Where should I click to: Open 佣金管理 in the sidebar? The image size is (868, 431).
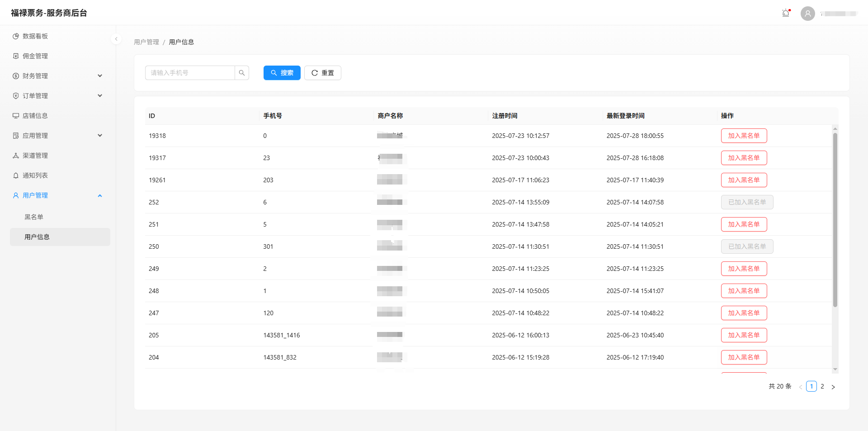(x=35, y=56)
